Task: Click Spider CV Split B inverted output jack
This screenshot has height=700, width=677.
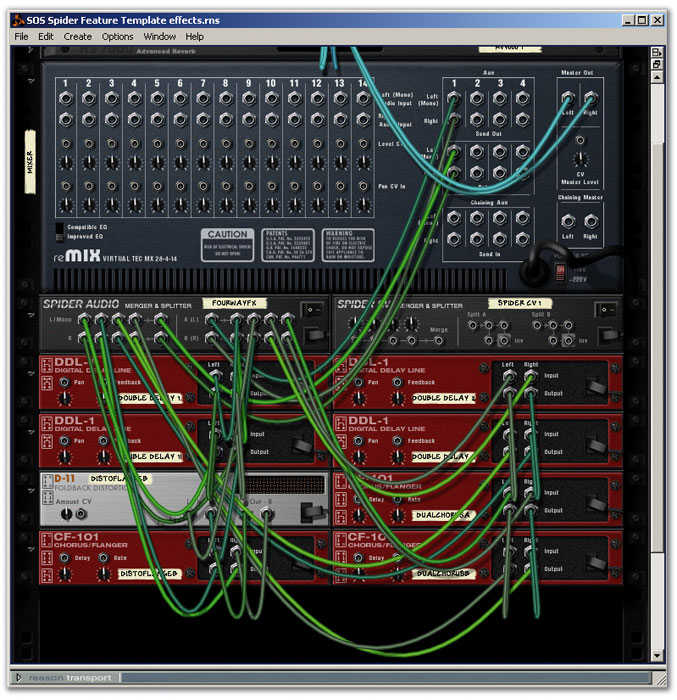Action: (x=568, y=341)
